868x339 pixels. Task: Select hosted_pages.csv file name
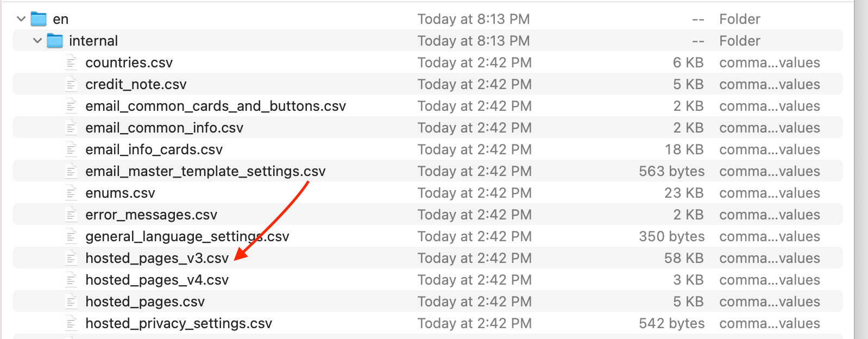click(145, 302)
